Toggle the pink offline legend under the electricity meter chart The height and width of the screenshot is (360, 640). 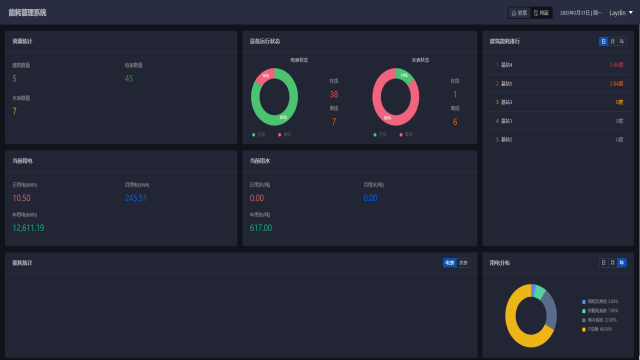284,135
